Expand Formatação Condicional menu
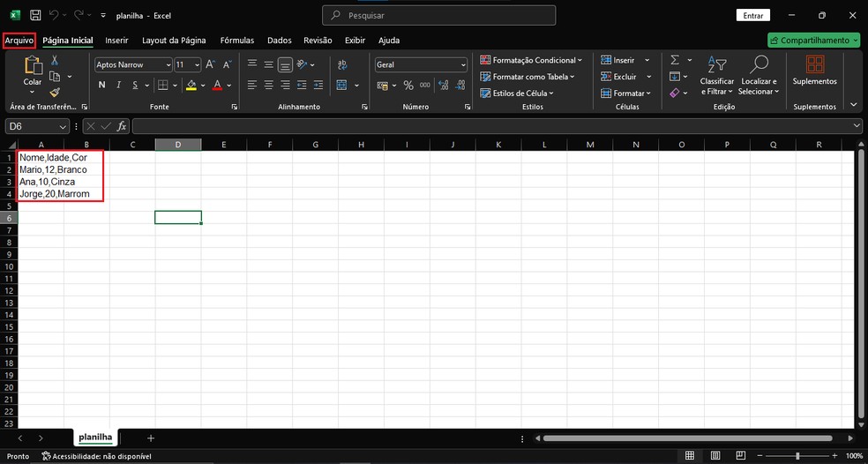The height and width of the screenshot is (464, 868). point(531,60)
